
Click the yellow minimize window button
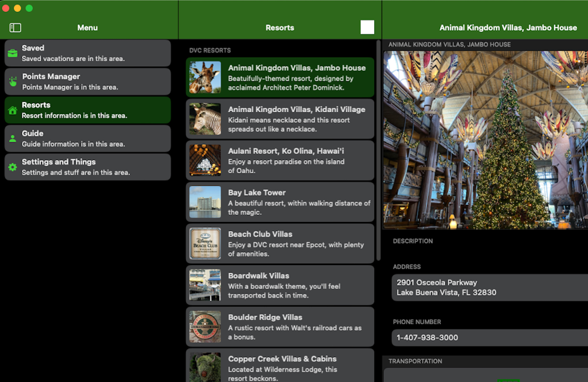(17, 8)
